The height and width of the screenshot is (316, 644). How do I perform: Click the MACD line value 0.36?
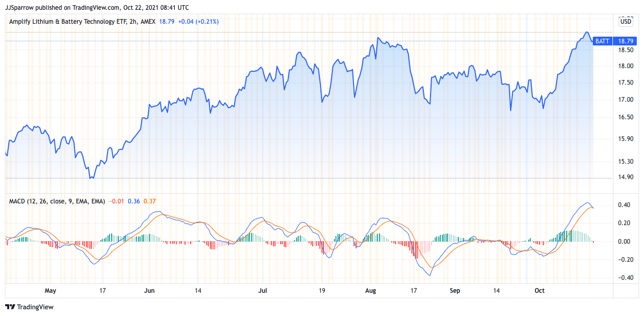133,201
